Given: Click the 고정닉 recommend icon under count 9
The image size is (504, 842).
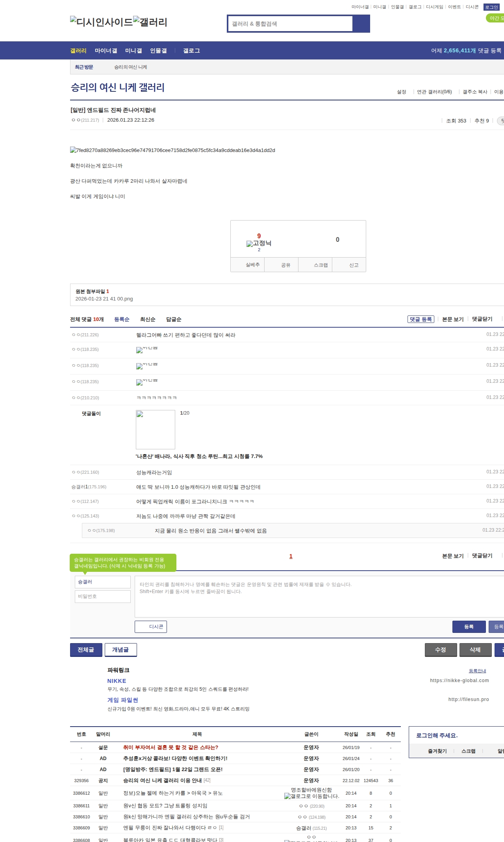Looking at the screenshot, I should click(x=259, y=243).
